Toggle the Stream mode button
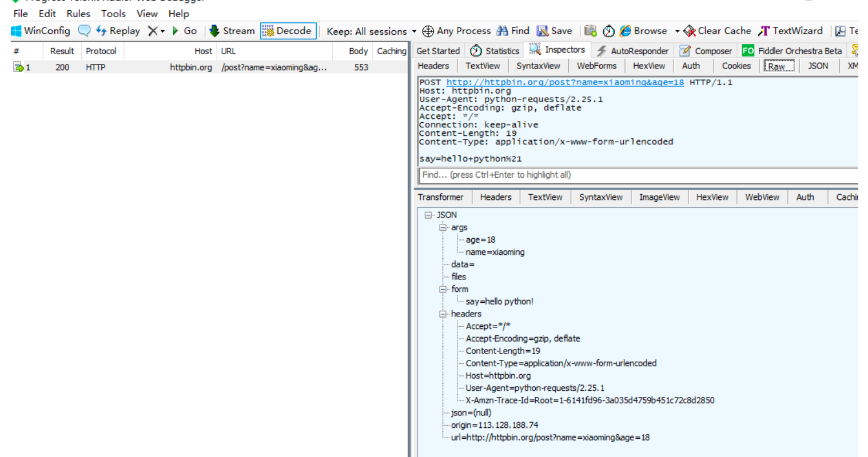Viewport: 868px width, 457px height. click(x=232, y=31)
